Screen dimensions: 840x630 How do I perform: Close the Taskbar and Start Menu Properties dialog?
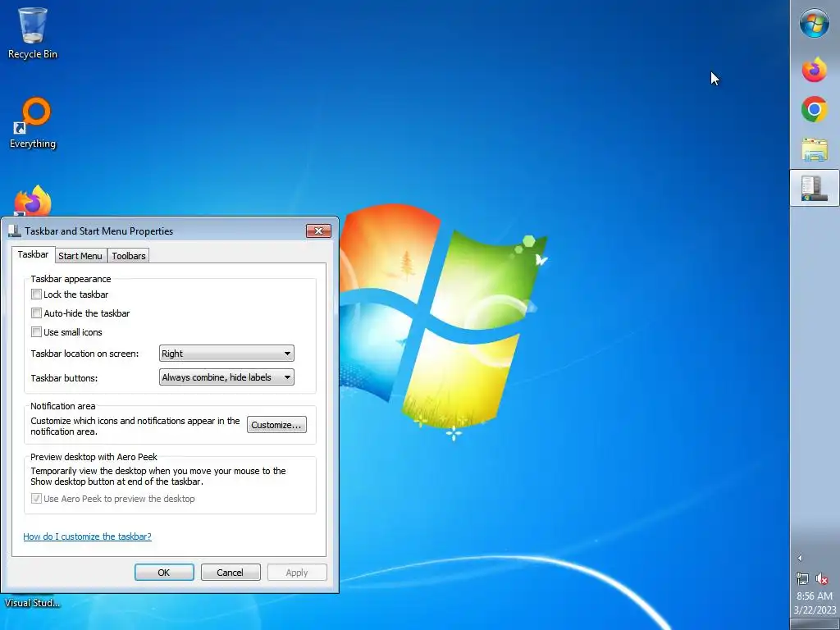click(x=318, y=231)
